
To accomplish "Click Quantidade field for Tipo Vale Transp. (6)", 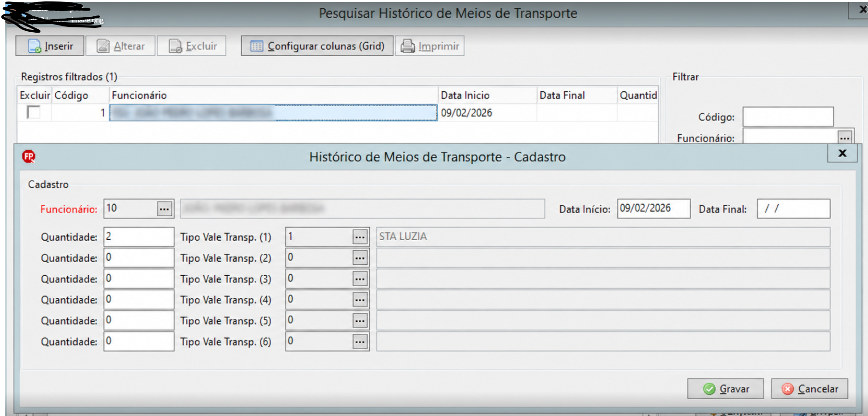I will [x=139, y=341].
